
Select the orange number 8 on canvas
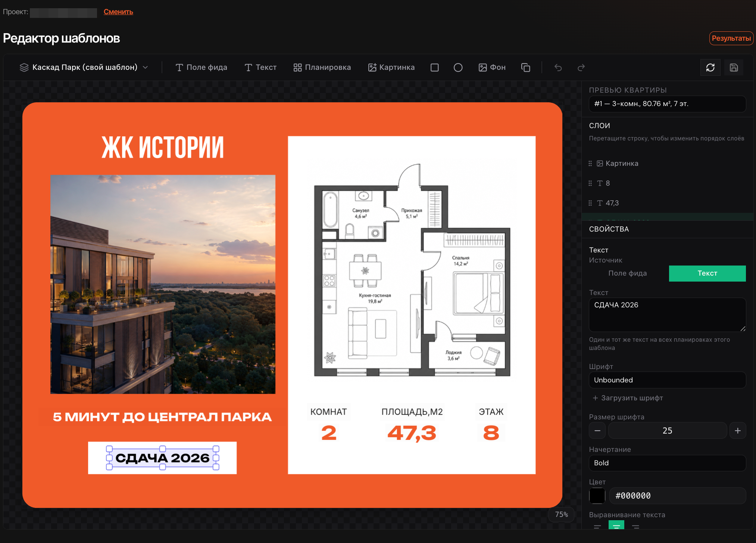point(491,433)
